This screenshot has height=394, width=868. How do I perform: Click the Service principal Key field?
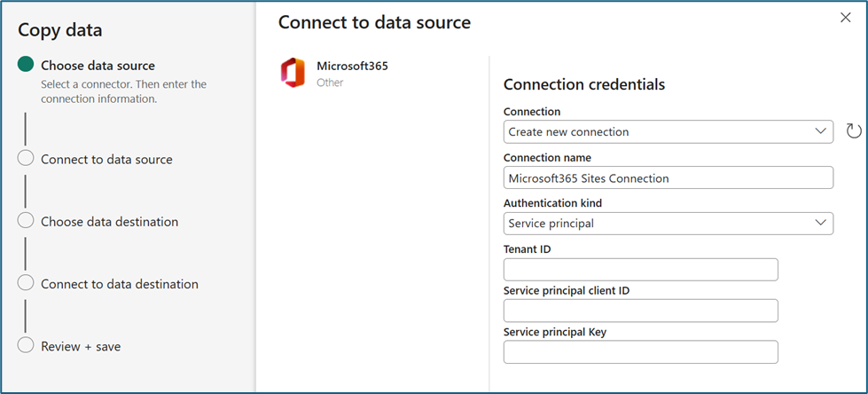640,352
